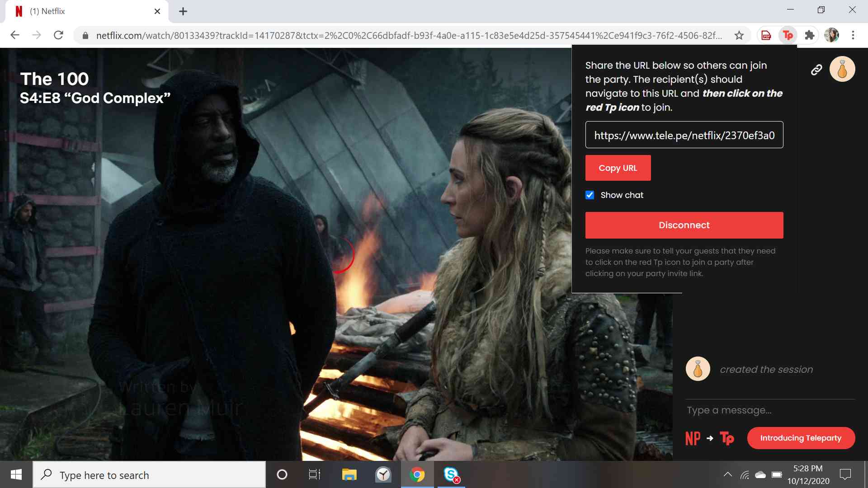Disconnect from the Teleparty session
This screenshot has height=488, width=868.
tap(684, 225)
